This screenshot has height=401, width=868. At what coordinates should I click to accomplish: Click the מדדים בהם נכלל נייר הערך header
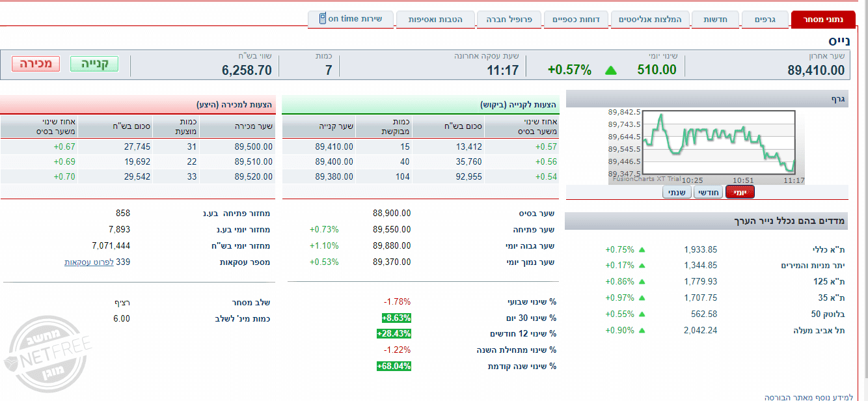pos(789,221)
